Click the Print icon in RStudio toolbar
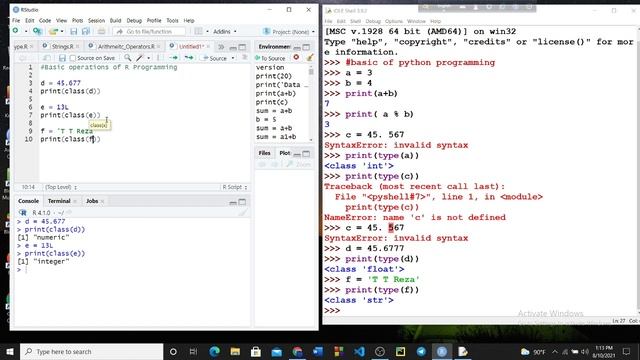 (101, 31)
